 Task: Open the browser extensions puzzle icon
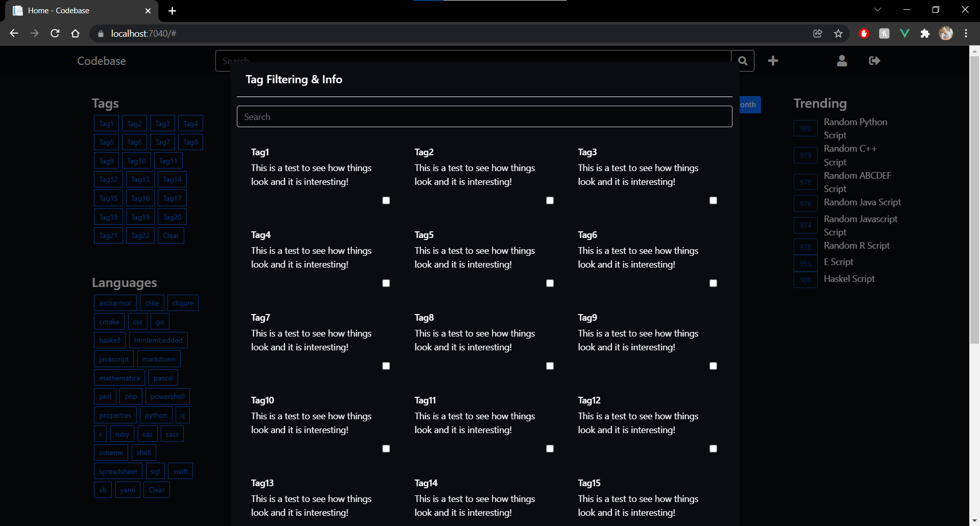(925, 33)
